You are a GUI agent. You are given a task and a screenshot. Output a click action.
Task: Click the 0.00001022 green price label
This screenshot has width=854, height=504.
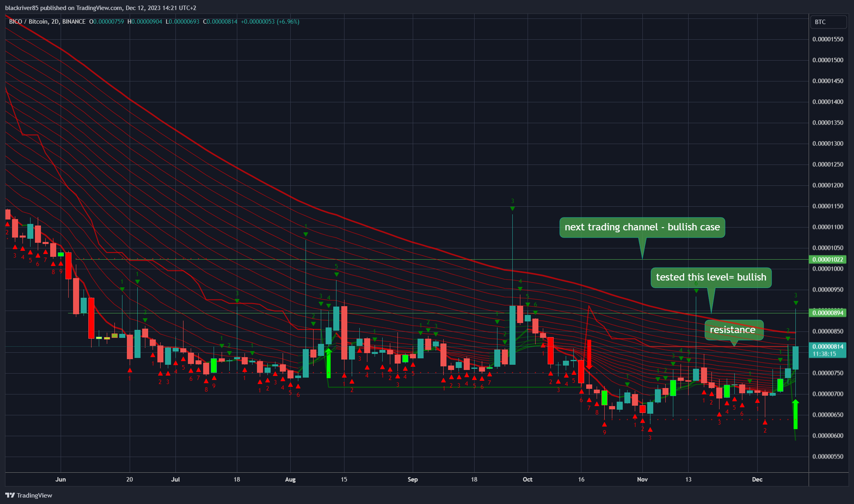click(x=828, y=260)
